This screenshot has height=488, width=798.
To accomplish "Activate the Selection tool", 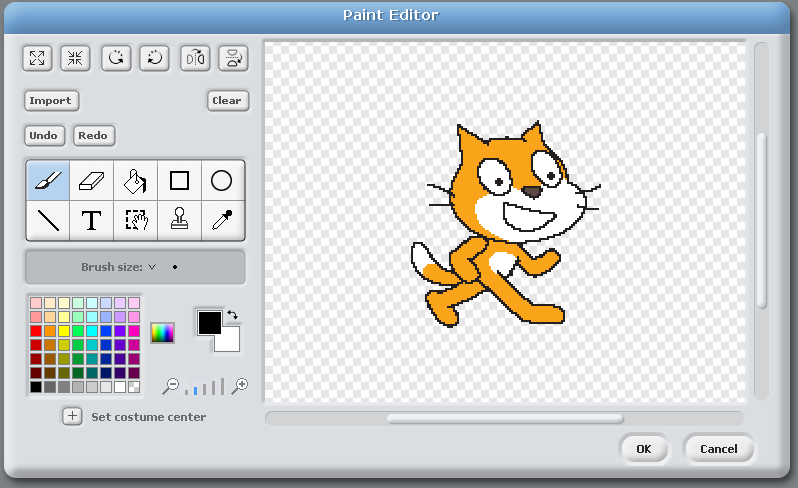I will click(135, 220).
